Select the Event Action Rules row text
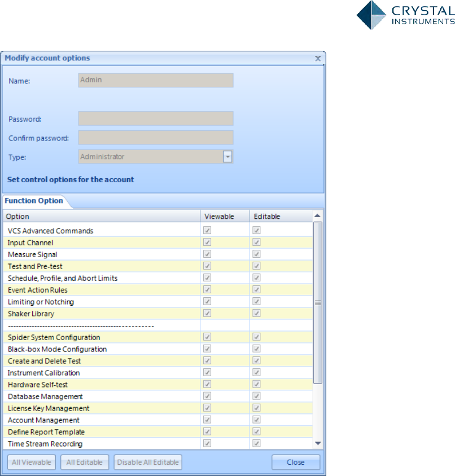This screenshot has height=476, width=455. [38, 290]
